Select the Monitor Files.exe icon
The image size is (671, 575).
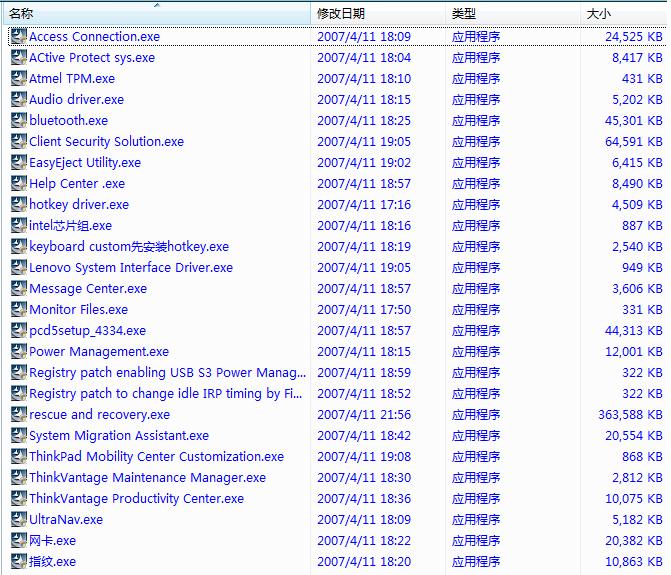18,309
